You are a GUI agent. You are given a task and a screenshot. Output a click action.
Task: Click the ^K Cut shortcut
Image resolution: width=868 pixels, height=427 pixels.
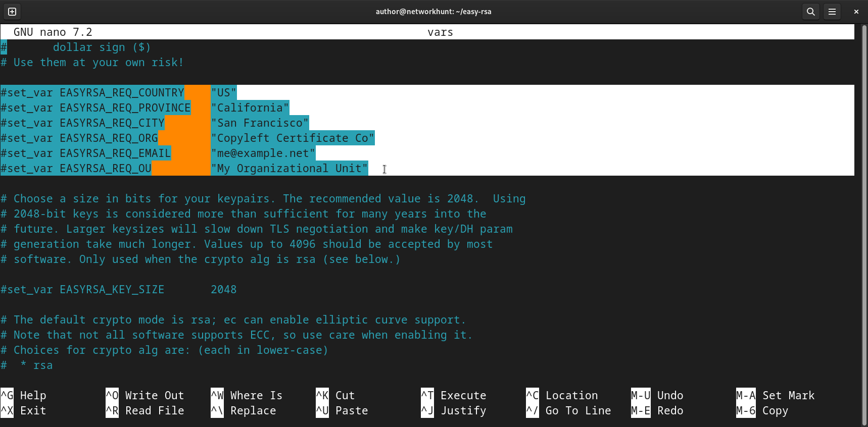(x=335, y=395)
